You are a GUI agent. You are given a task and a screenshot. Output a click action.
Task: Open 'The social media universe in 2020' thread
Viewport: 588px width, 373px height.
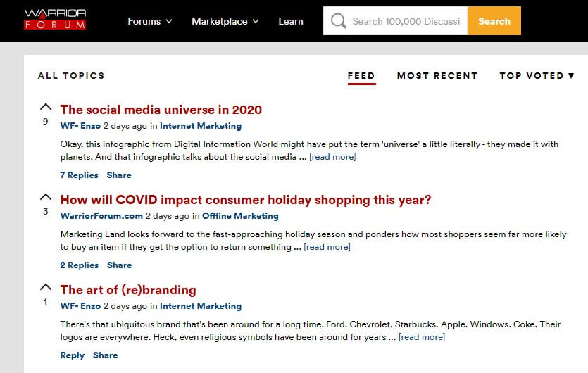pos(161,110)
